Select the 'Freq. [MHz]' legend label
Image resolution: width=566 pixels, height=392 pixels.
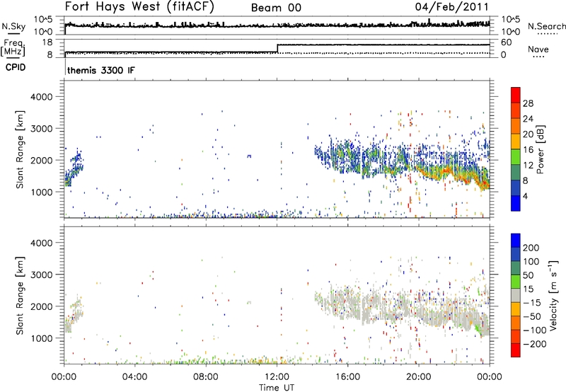coord(13,48)
